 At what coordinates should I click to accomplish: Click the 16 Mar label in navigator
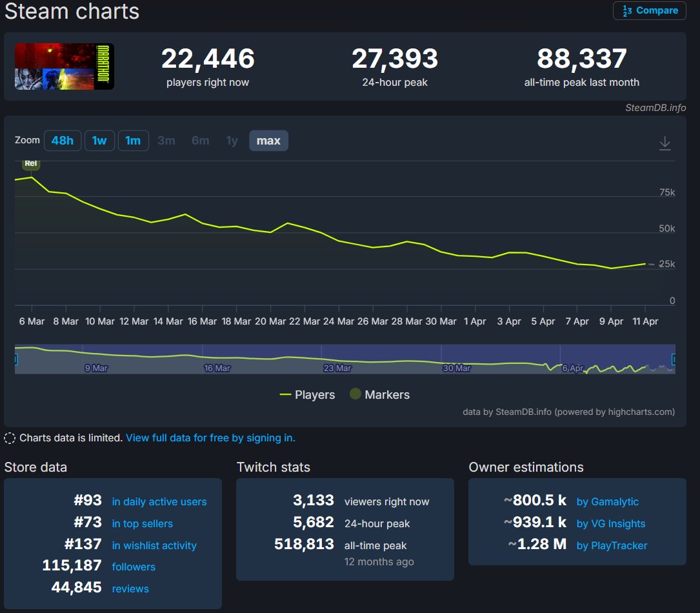click(x=217, y=368)
